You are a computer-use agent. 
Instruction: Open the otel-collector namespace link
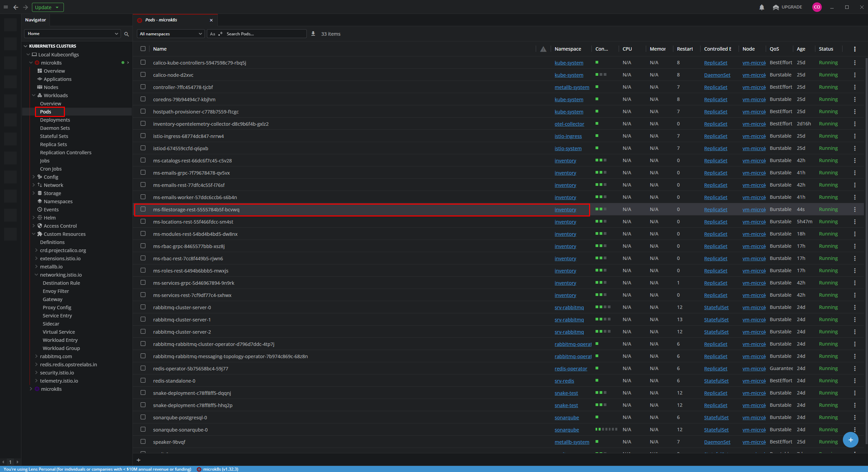pyautogui.click(x=569, y=124)
